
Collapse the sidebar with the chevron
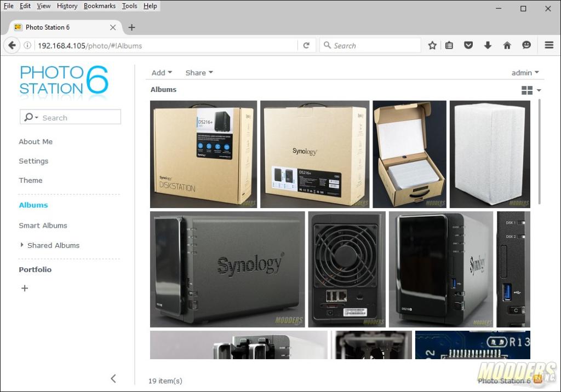[113, 378]
